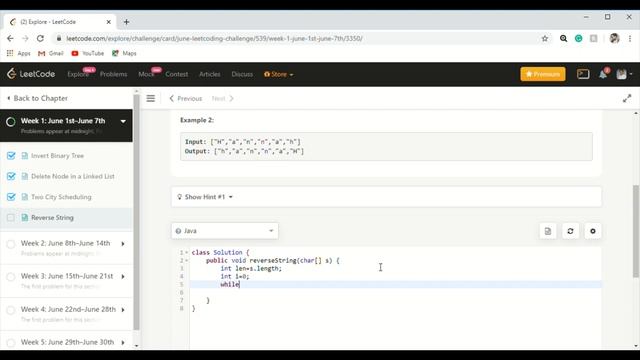Viewport: 640px width, 360px height.
Task: Open the YouTube bookmark
Action: [x=88, y=53]
